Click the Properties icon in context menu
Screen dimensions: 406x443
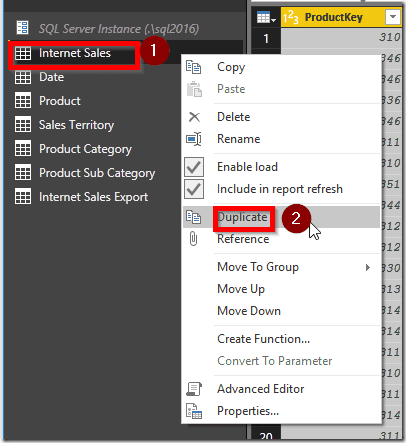coord(194,411)
